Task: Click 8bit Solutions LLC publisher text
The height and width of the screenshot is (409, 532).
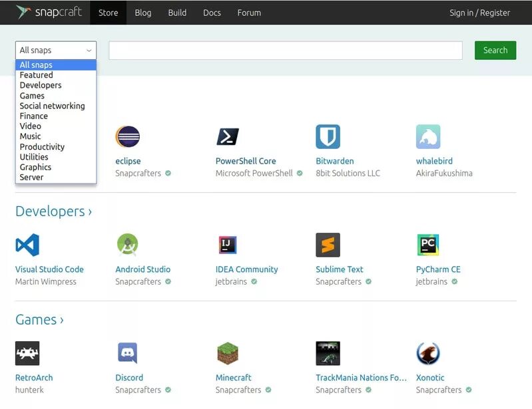Action: coord(348,173)
